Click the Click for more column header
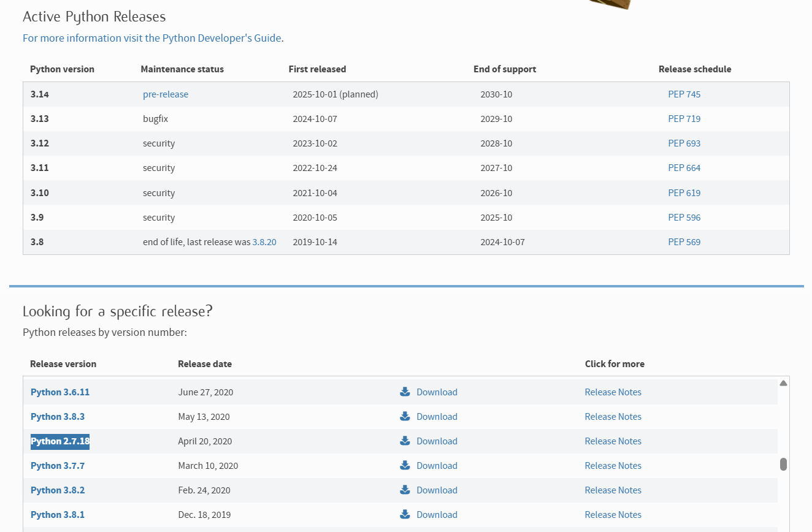The width and height of the screenshot is (812, 532). click(615, 364)
